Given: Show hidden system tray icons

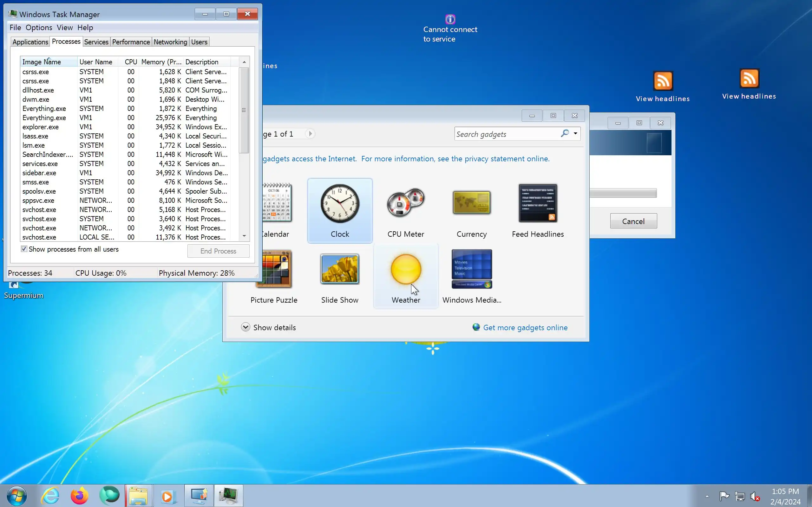Looking at the screenshot, I should click(x=707, y=496).
